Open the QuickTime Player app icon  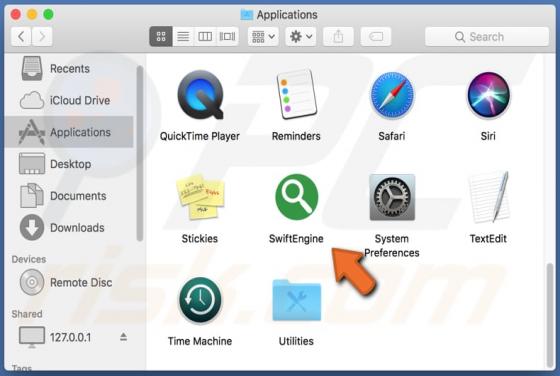200,95
